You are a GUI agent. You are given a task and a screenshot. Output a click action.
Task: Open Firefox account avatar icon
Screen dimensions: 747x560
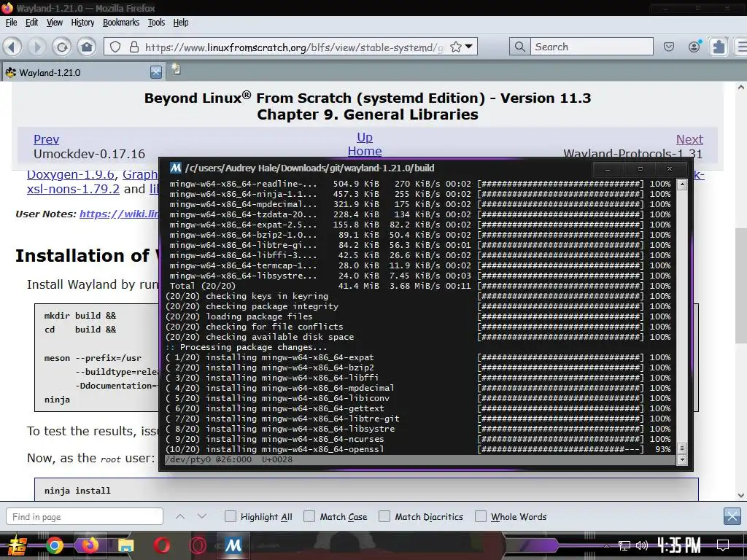click(x=694, y=46)
